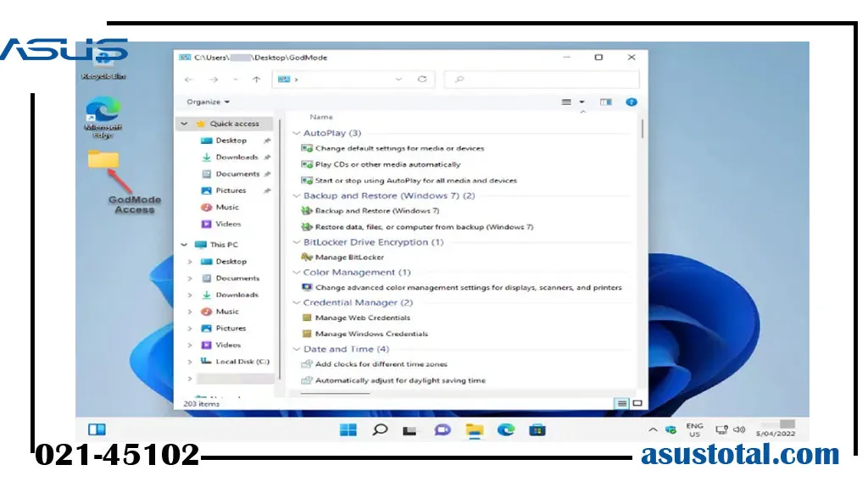The width and height of the screenshot is (868, 487).
Task: Open Microsoft Store from the taskbar
Action: click(x=537, y=430)
